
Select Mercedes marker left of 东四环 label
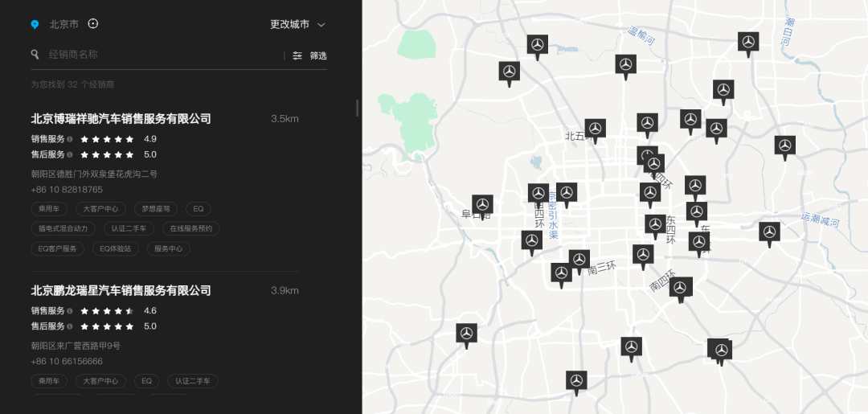coord(655,225)
